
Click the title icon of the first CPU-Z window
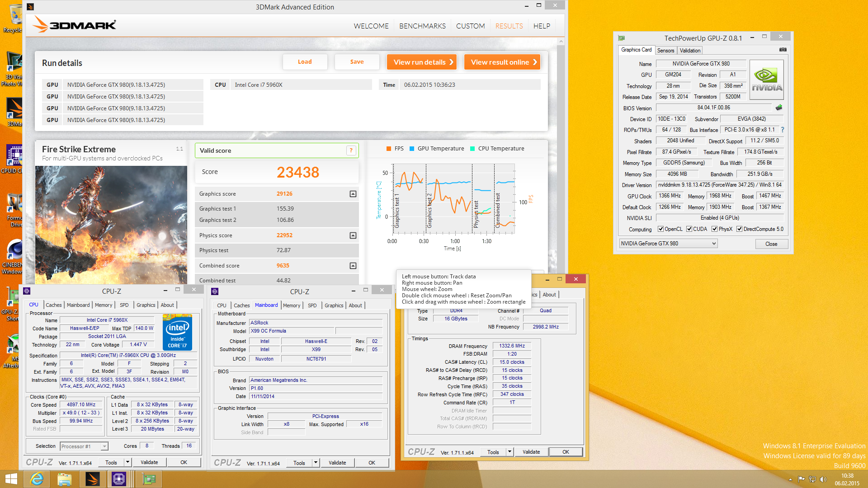tap(27, 291)
